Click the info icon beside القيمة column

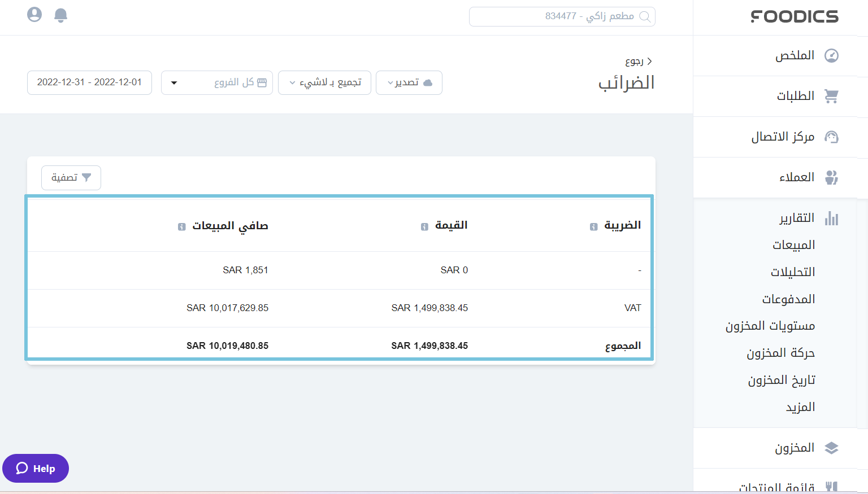tap(424, 226)
